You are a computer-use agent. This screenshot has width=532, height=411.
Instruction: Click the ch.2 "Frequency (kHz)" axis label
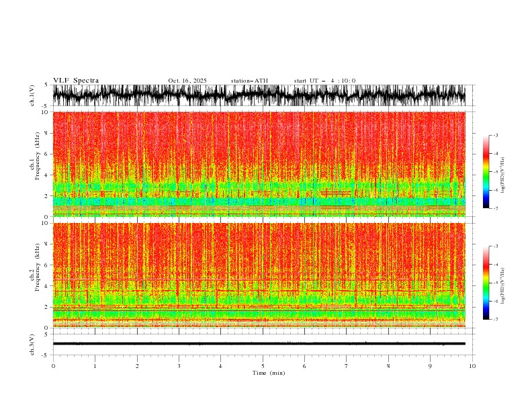38,267
